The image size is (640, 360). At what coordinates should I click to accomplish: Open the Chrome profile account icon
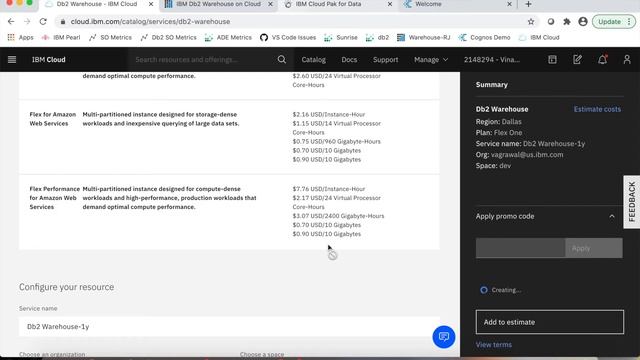tap(583, 22)
